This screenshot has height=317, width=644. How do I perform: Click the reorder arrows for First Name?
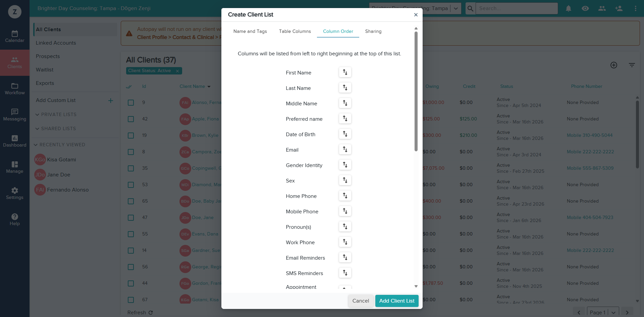345,72
